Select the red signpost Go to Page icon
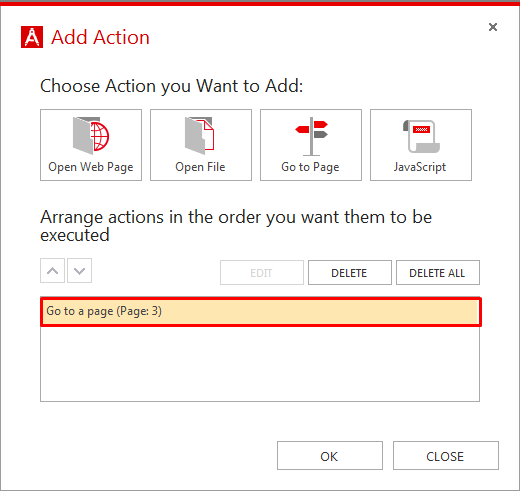This screenshot has width=520, height=491. click(x=311, y=136)
